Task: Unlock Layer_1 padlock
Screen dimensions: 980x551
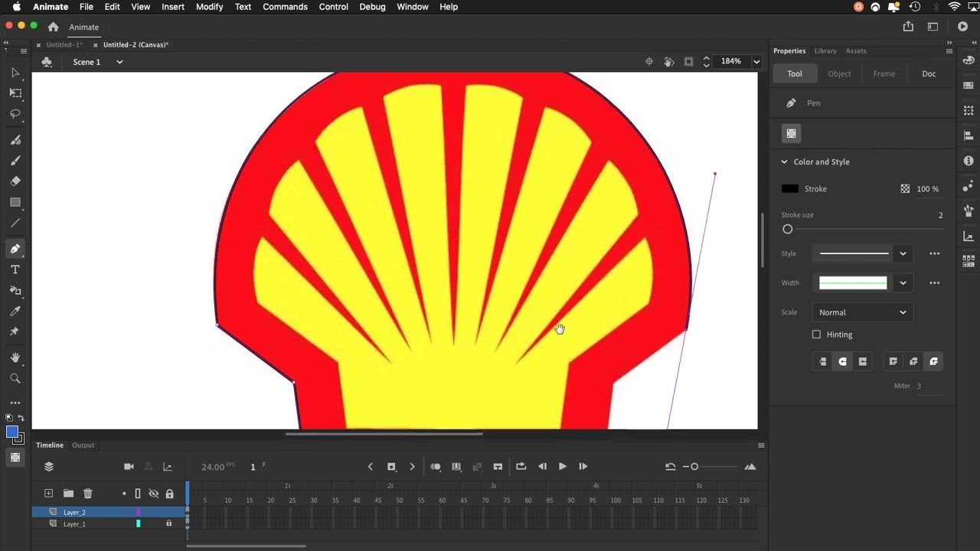Action: pos(169,523)
